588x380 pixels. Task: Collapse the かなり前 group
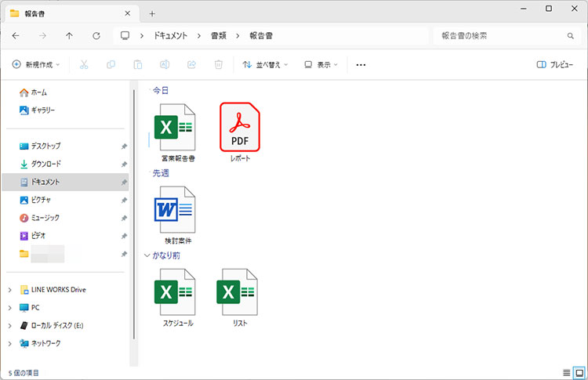point(147,255)
